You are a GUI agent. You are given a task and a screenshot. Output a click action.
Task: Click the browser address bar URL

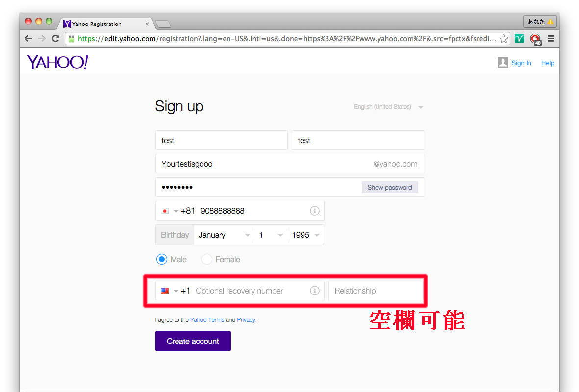(286, 38)
